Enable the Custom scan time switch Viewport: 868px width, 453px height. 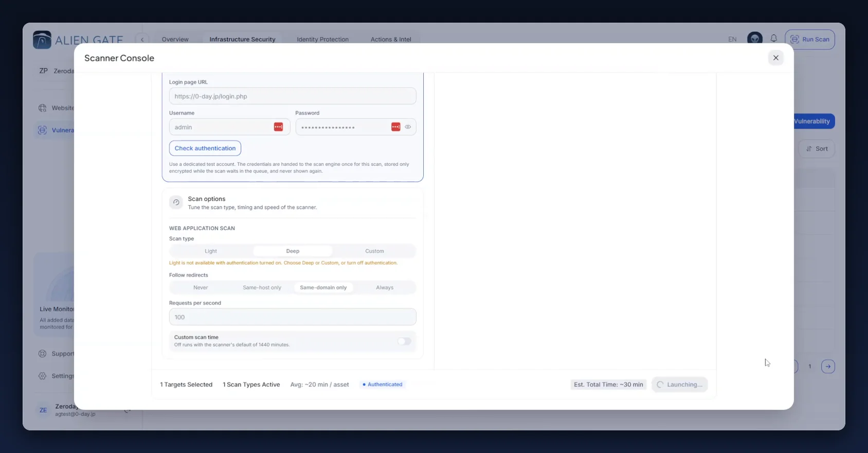(404, 341)
